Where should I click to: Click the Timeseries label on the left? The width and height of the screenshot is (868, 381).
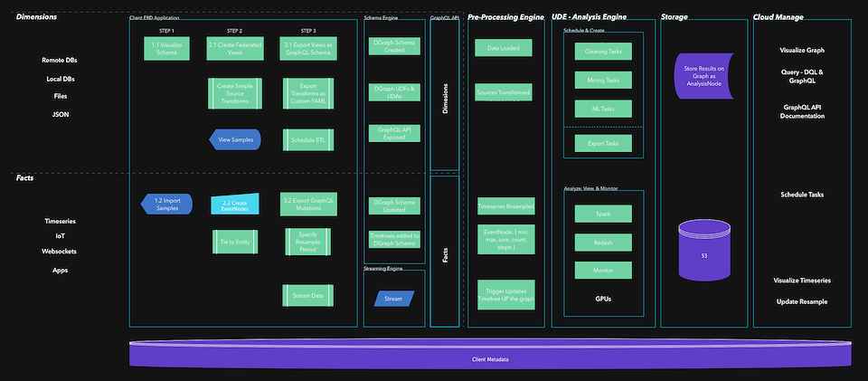[61, 221]
